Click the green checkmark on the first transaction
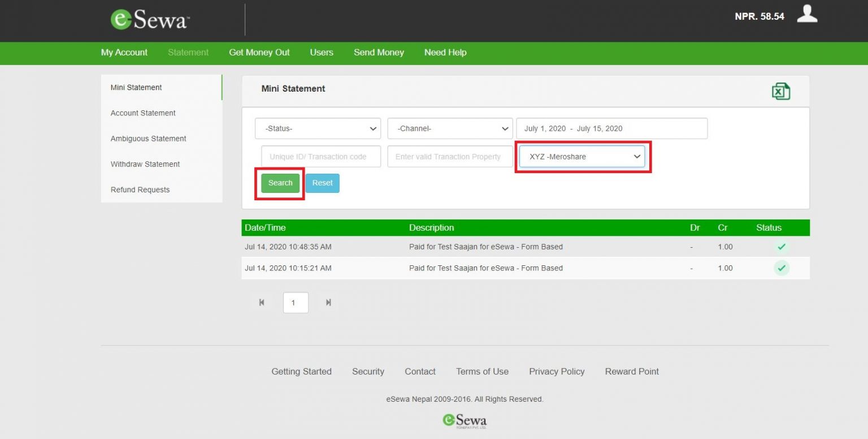The width and height of the screenshot is (868, 439). 782,247
